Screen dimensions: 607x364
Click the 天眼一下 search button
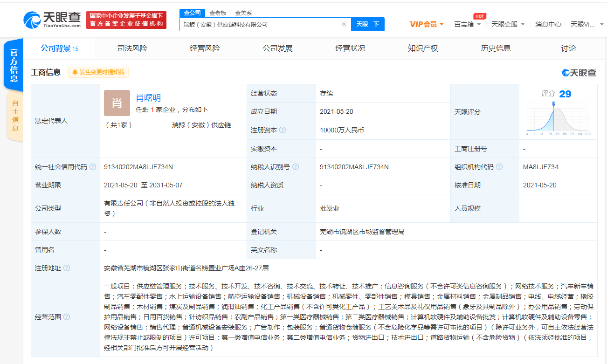point(367,24)
